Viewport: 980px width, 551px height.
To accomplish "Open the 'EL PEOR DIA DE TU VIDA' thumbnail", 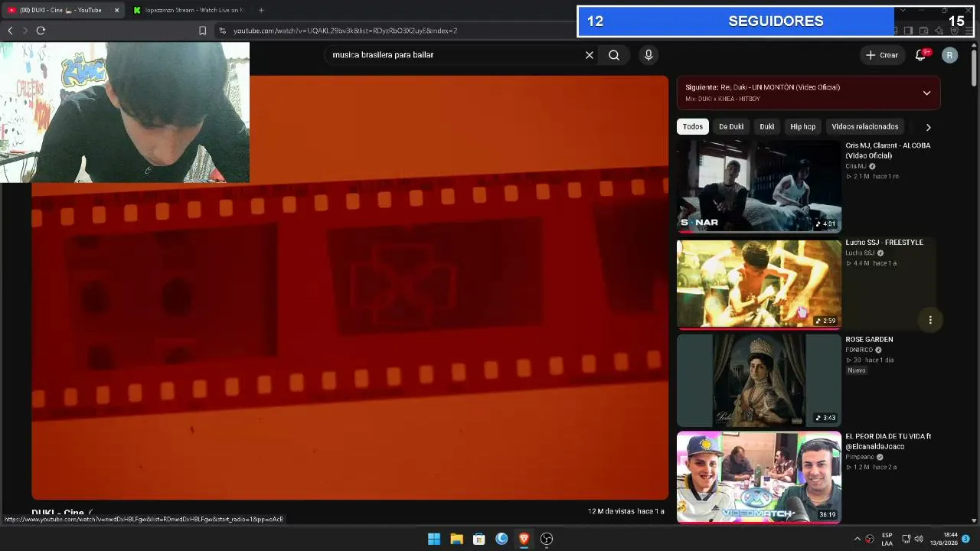I will click(x=759, y=478).
